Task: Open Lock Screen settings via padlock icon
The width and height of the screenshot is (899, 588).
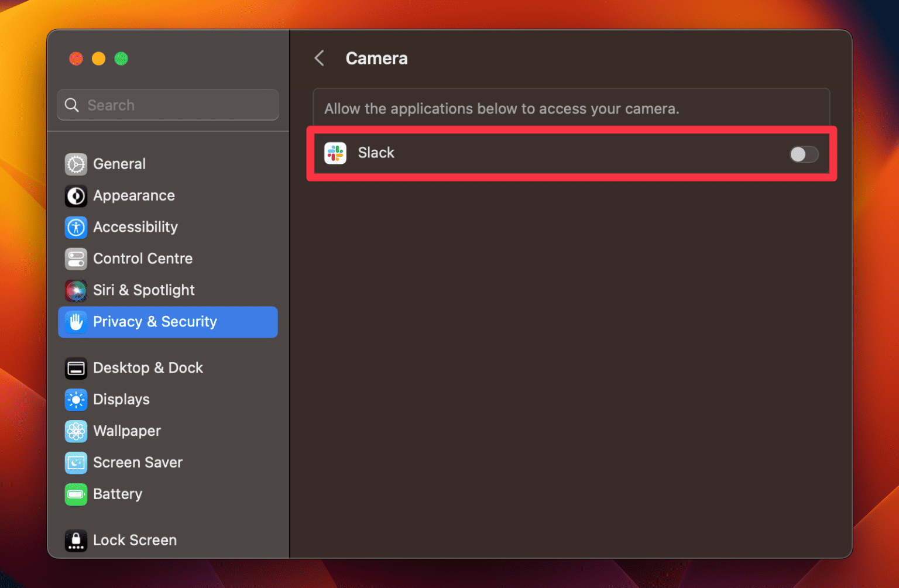Action: tap(76, 540)
